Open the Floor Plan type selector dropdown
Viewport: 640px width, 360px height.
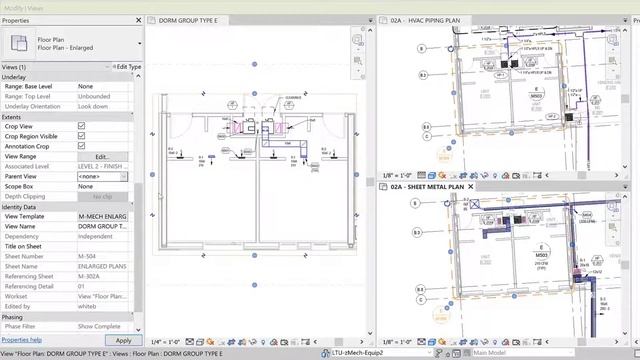[140, 43]
